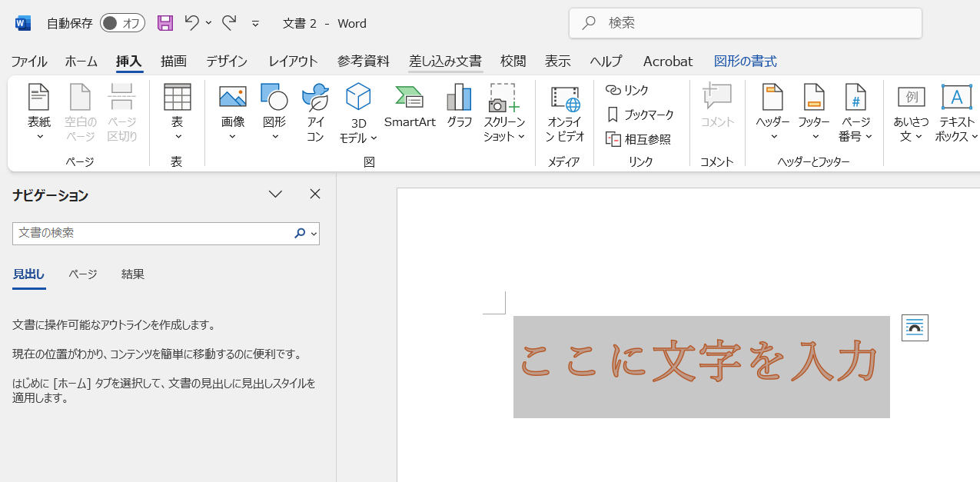
Task: Click the 相互参照 cross-reference button
Action: coord(639,139)
